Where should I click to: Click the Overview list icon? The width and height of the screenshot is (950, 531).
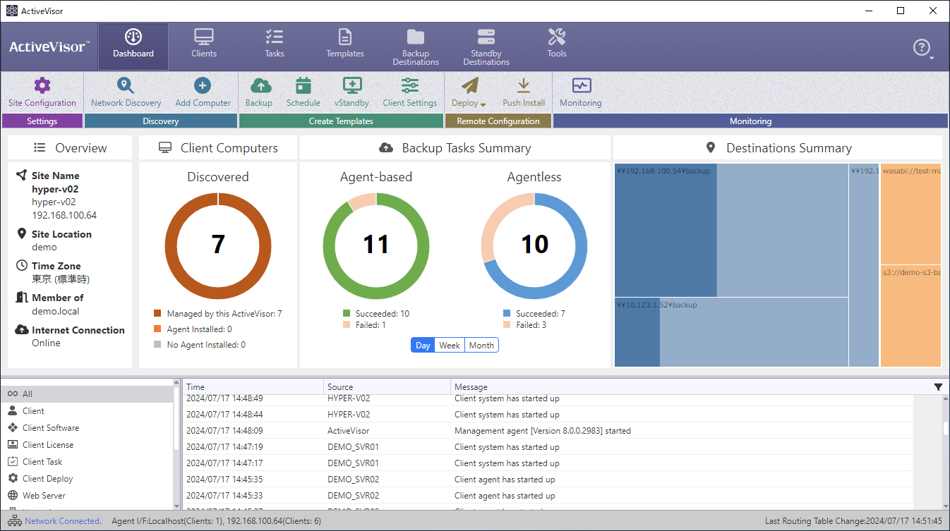(x=39, y=147)
